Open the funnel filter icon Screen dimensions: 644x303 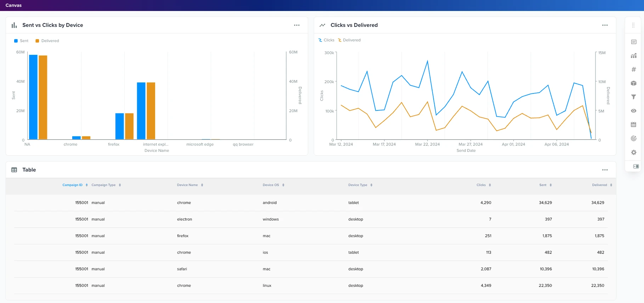(x=634, y=97)
